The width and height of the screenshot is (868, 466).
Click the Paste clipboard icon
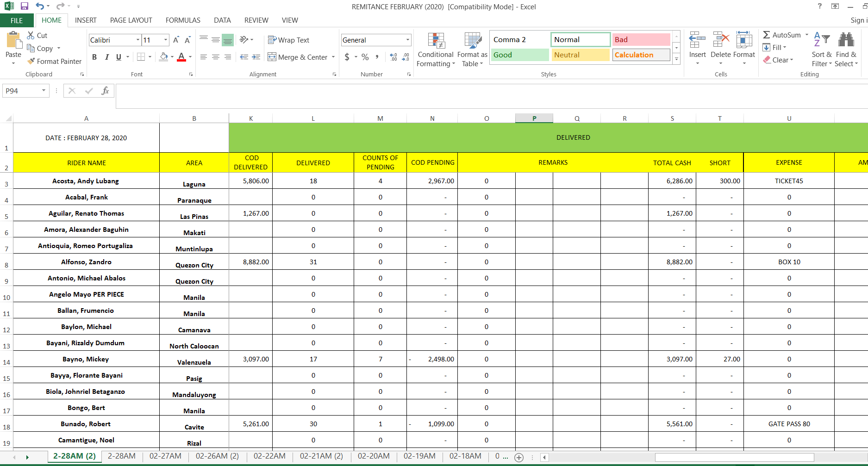[13, 41]
